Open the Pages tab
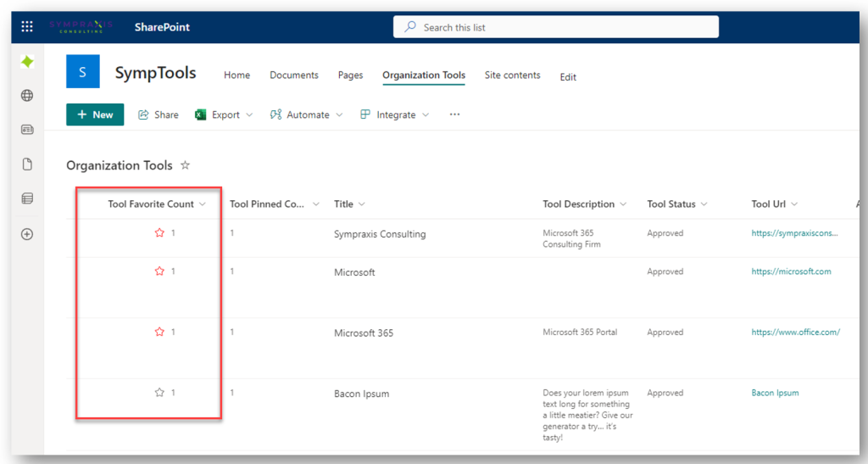868x464 pixels. [x=350, y=75]
